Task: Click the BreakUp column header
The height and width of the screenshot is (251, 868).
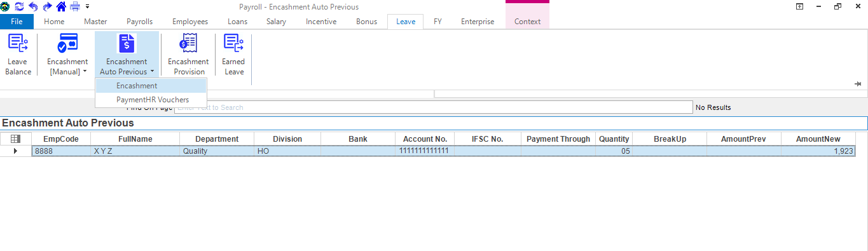Action: click(x=670, y=139)
